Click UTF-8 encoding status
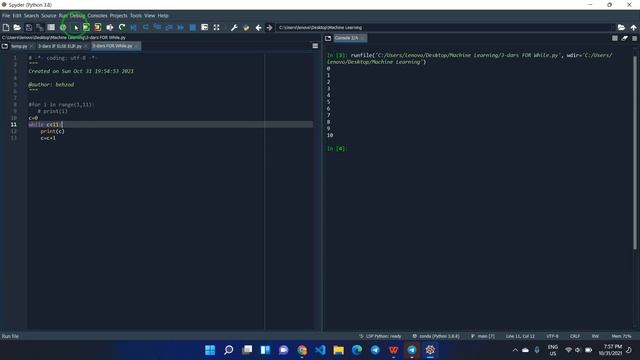The width and height of the screenshot is (640, 360). point(552,336)
